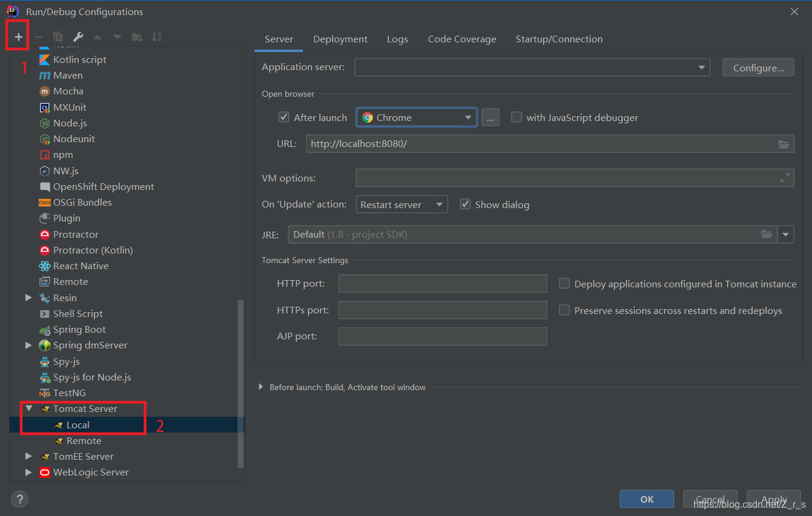
Task: Expand the TomEE Server node
Action: [28, 456]
